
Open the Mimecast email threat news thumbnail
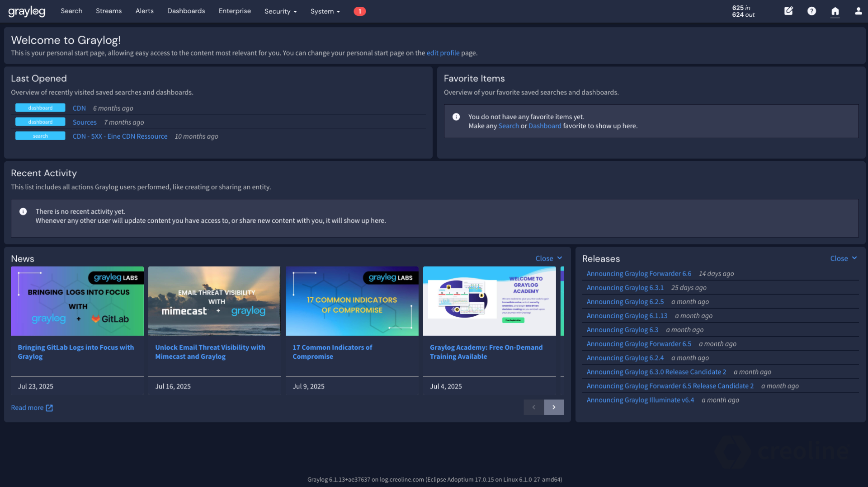214,301
